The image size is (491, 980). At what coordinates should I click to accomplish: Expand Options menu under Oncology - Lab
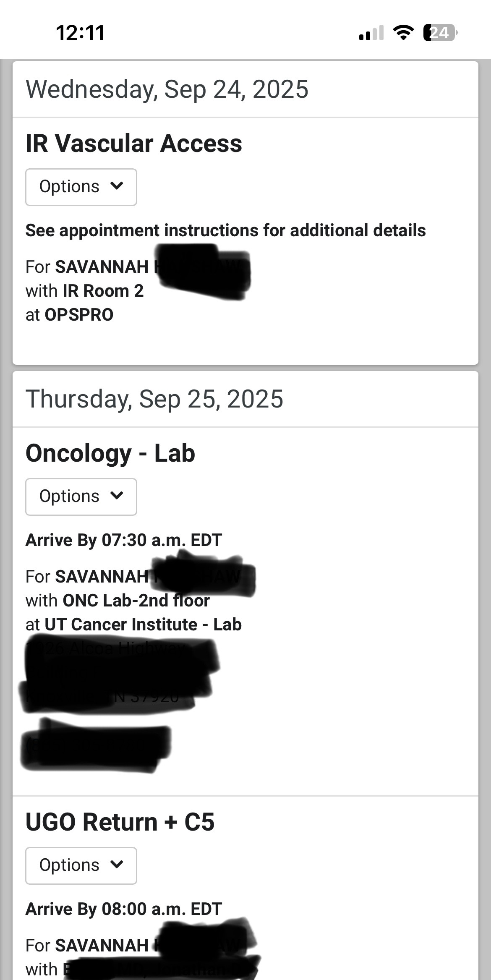[81, 497]
